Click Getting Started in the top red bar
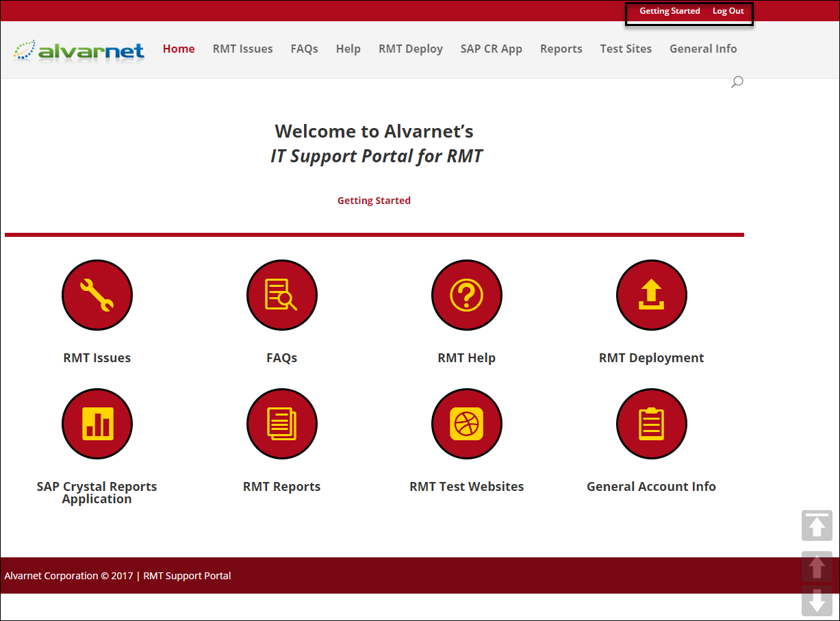The image size is (840, 621). 670,11
